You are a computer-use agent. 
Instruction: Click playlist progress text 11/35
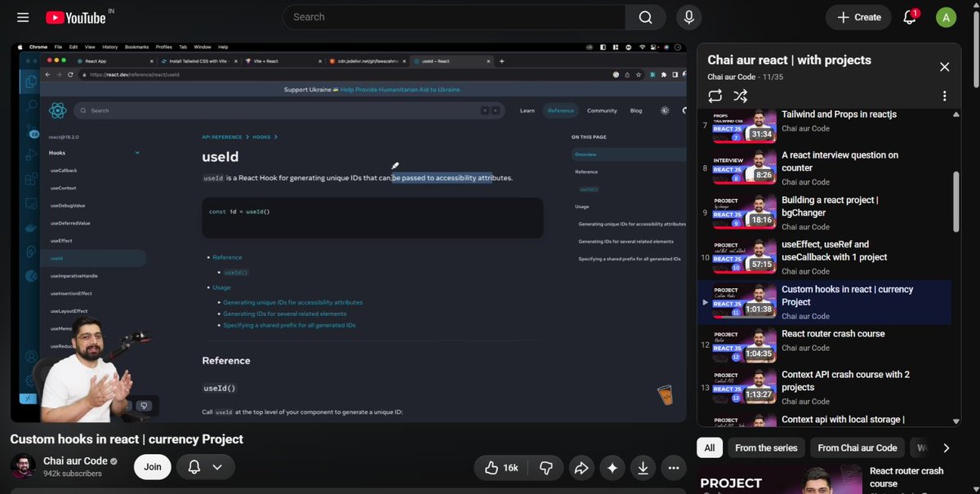pyautogui.click(x=771, y=77)
